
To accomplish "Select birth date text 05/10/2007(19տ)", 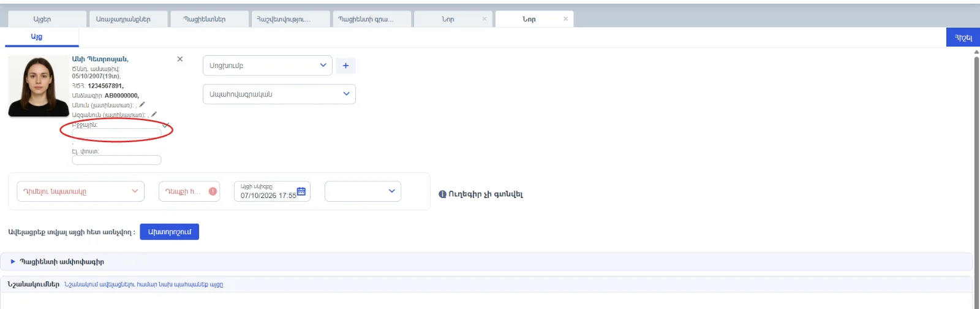I will click(96, 77).
